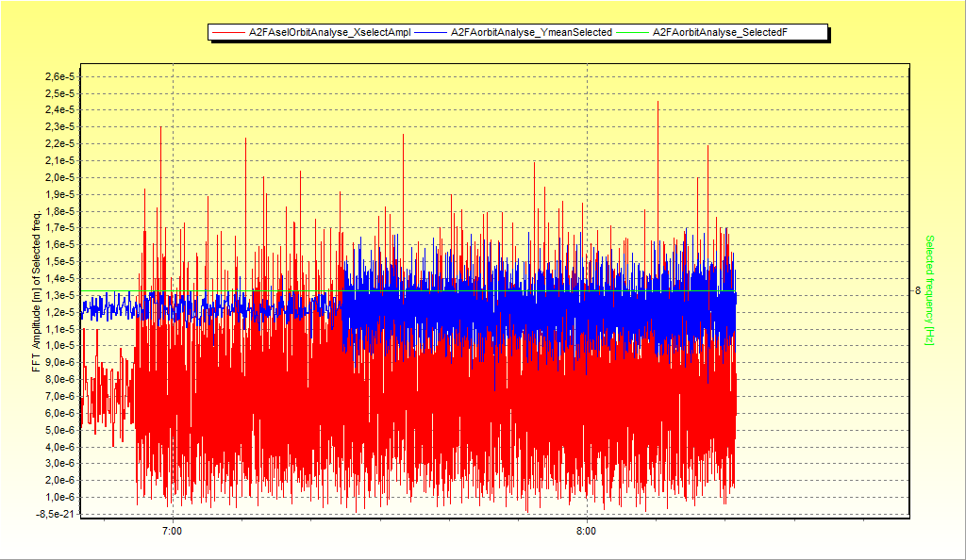Click the tallest red spike's peak

(658, 101)
